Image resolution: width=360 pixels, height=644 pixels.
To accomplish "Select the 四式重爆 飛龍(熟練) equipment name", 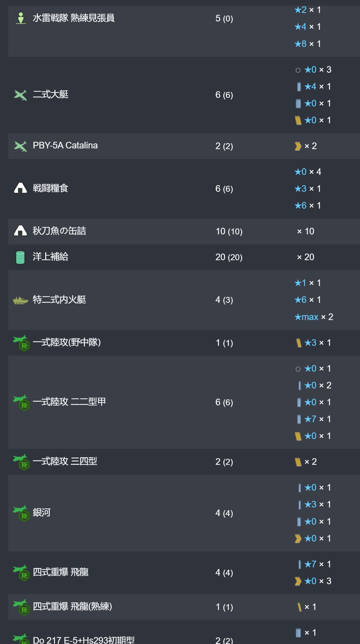I will click(72, 606).
